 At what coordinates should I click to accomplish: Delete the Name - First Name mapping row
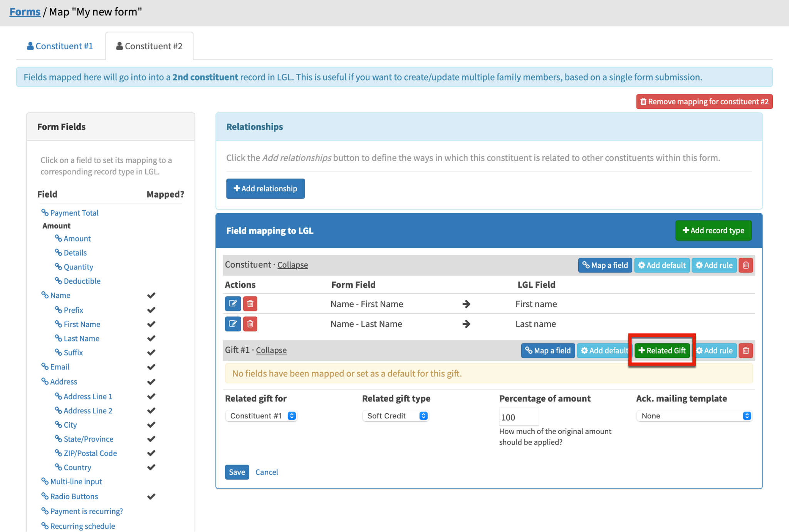tap(250, 304)
